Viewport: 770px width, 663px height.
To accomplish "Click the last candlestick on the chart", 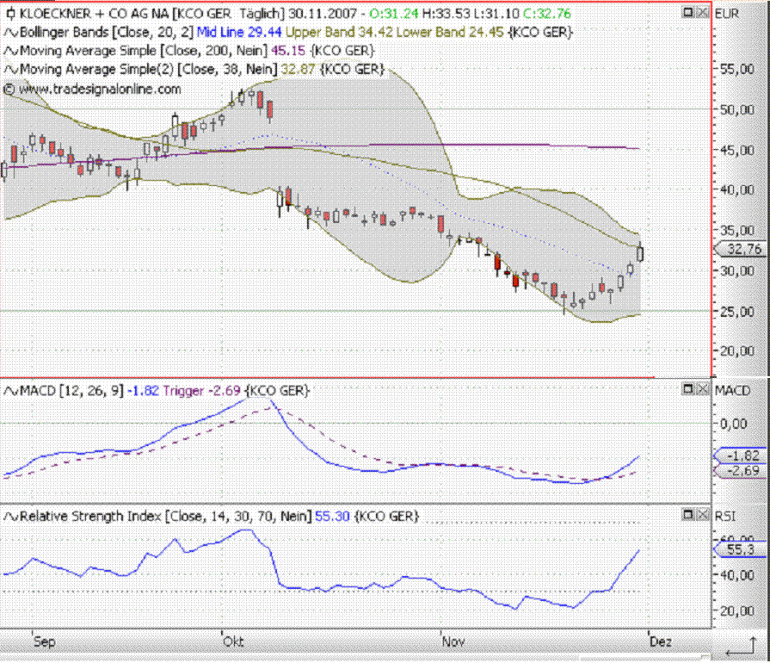I will pos(640,254).
